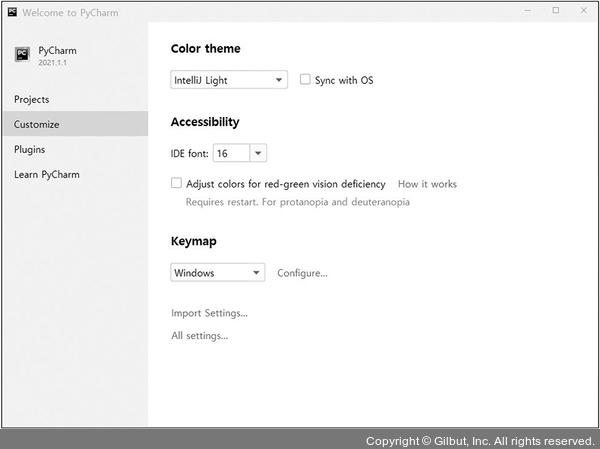Open the IntelliJ Light color theme dropdown

coord(229,80)
